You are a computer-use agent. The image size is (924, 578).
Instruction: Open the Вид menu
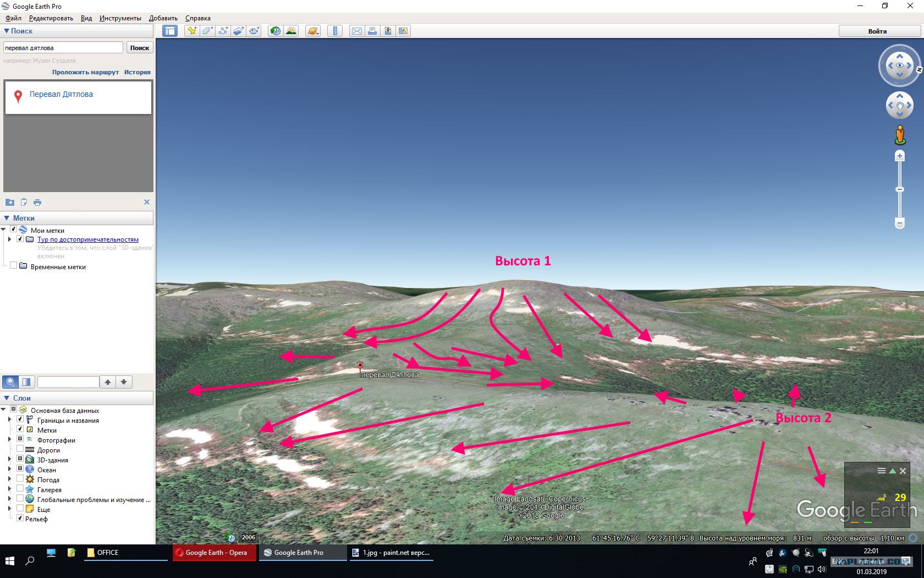[x=86, y=18]
